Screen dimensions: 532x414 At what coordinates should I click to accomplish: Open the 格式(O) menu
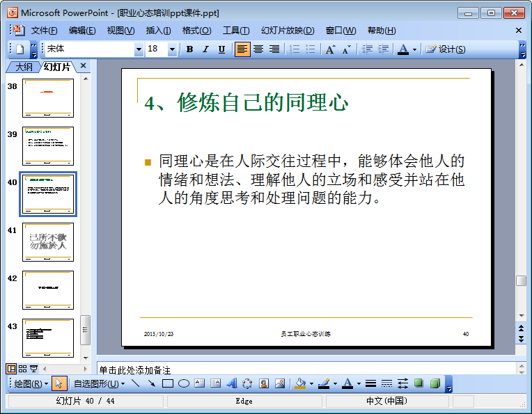coord(197,31)
